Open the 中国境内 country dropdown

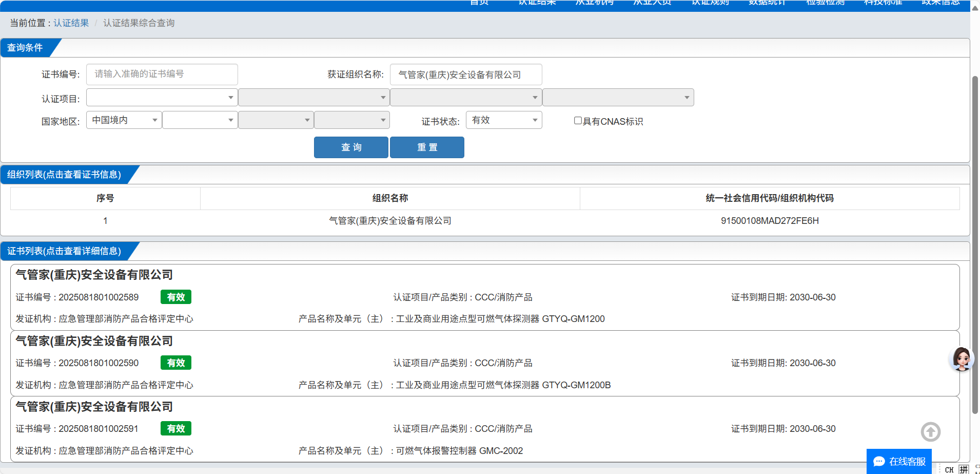click(124, 120)
